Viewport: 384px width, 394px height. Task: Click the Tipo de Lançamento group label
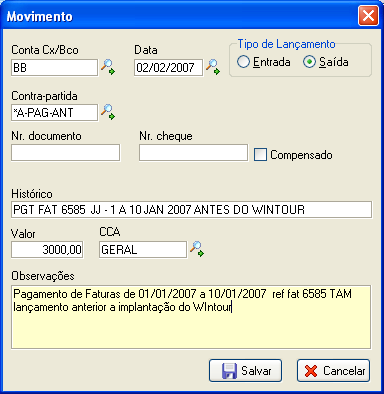coord(286,44)
